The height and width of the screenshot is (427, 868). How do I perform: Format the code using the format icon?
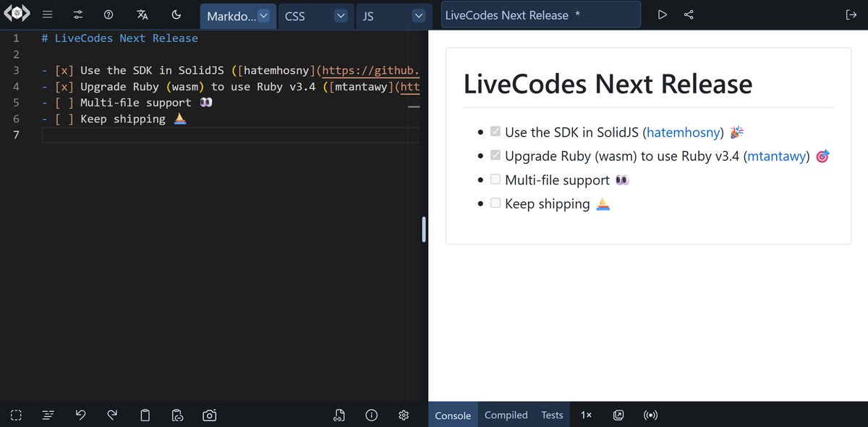[48, 415]
